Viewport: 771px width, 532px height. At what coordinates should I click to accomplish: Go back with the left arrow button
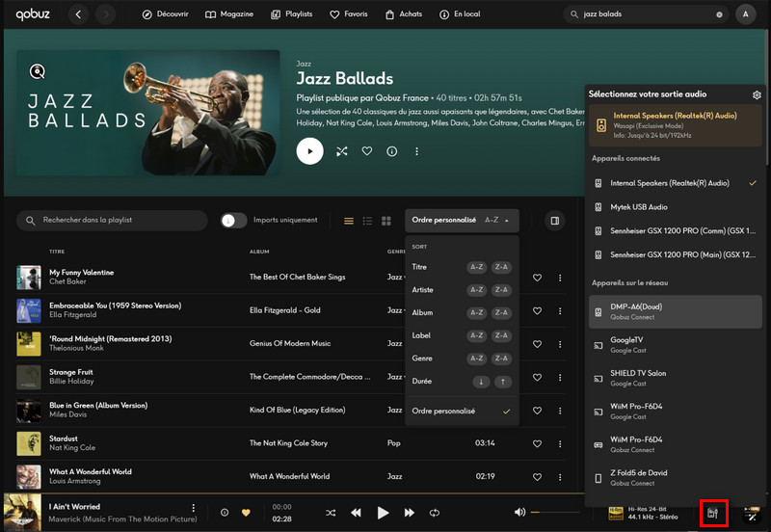coord(78,14)
